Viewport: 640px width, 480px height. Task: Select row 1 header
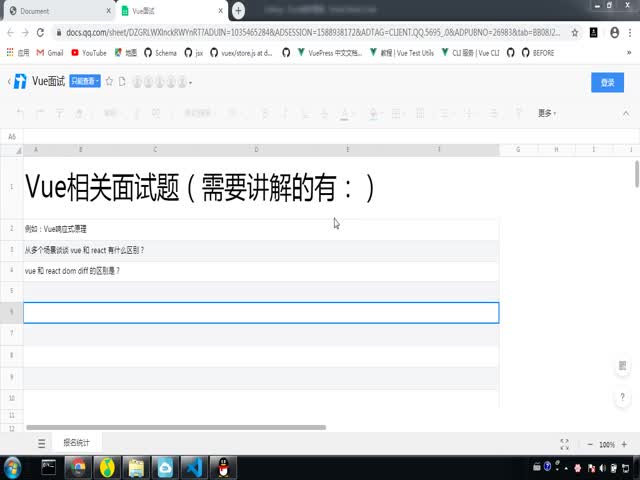click(x=11, y=187)
